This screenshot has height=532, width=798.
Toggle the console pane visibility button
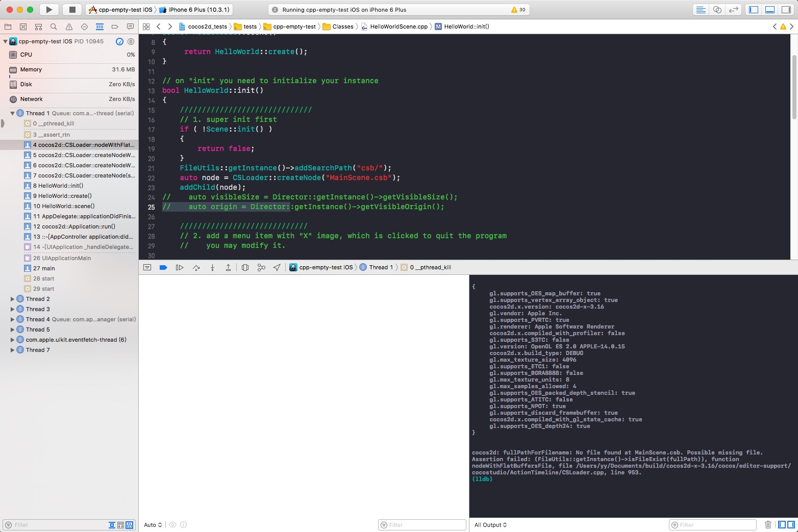(x=791, y=524)
